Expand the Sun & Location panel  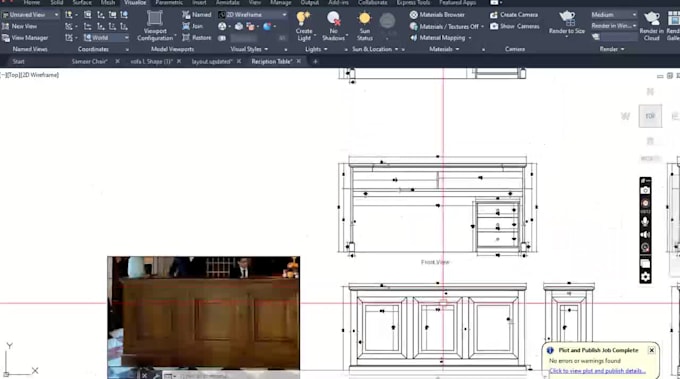[x=375, y=49]
